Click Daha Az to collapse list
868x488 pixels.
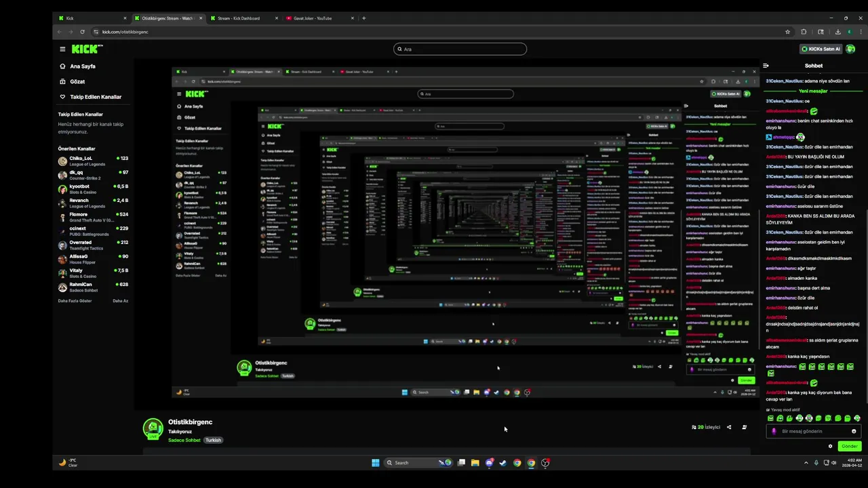pyautogui.click(x=120, y=301)
